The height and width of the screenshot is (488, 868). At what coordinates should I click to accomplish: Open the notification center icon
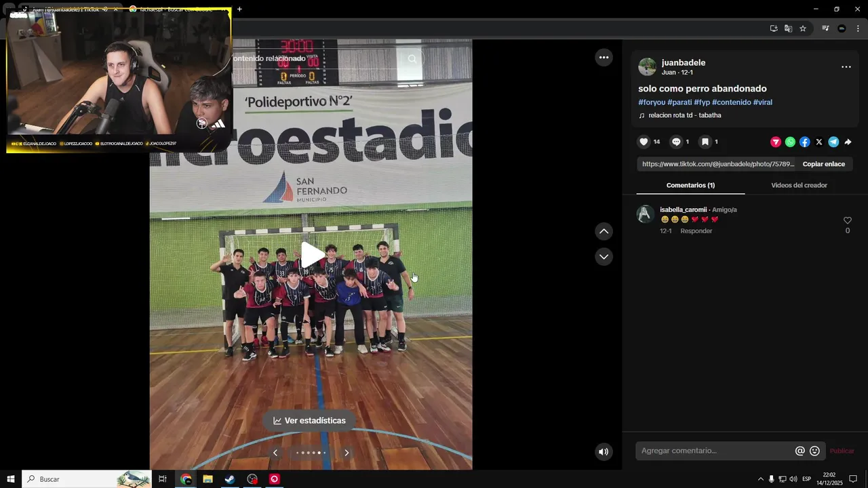tap(854, 479)
